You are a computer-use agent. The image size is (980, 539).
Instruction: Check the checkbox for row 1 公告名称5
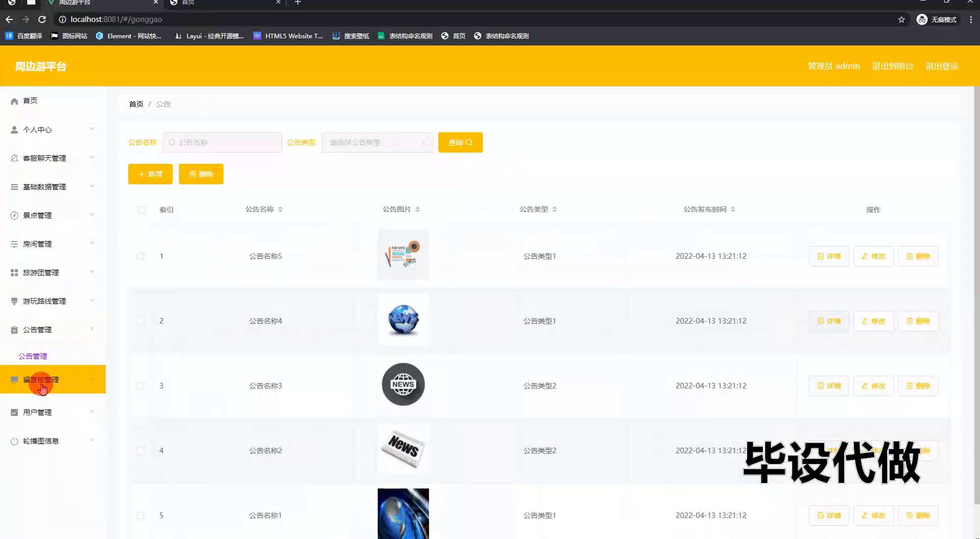click(x=140, y=256)
